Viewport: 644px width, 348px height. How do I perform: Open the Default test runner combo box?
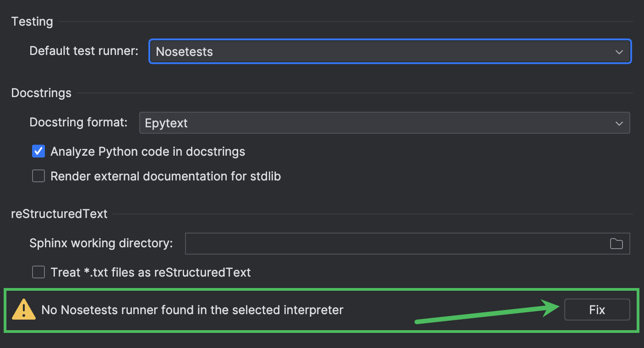389,52
